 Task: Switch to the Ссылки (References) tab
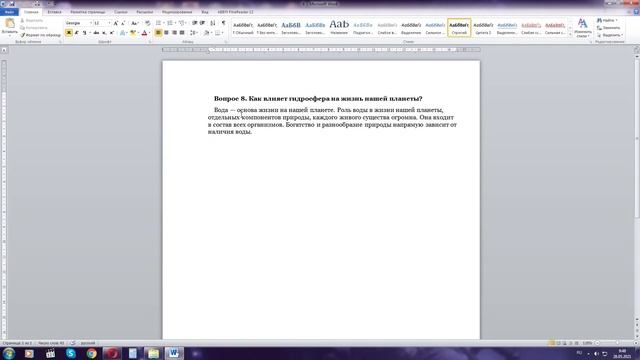pyautogui.click(x=121, y=12)
